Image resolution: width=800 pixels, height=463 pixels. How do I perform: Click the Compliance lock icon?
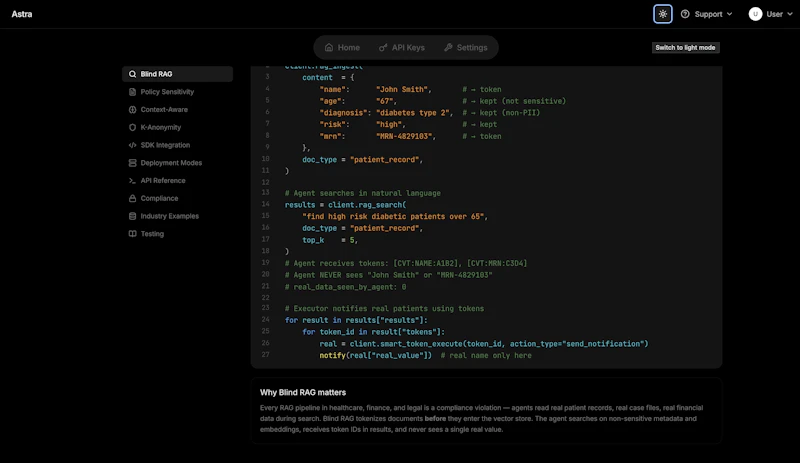tap(132, 199)
